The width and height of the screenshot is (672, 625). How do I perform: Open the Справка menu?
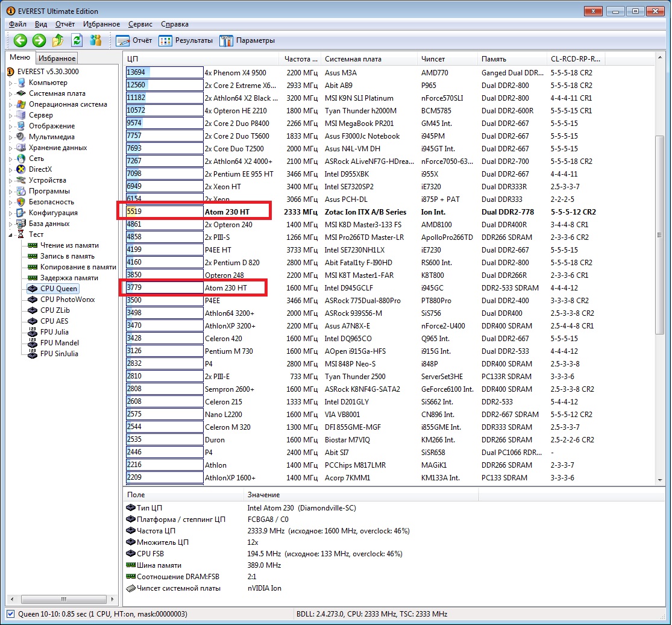pyautogui.click(x=174, y=24)
